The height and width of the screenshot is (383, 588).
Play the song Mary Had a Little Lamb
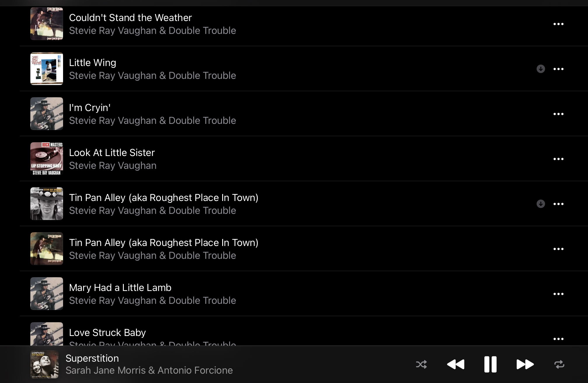pyautogui.click(x=304, y=294)
